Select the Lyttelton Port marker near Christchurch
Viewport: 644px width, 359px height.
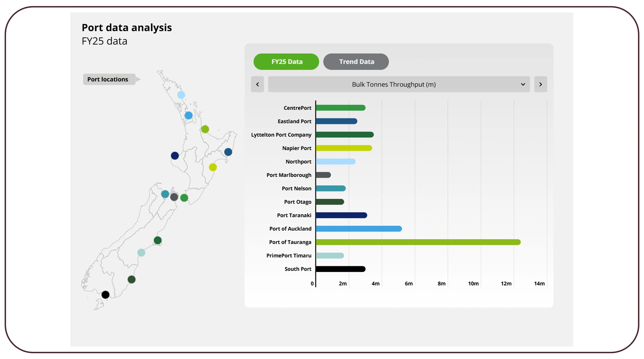[158, 240]
